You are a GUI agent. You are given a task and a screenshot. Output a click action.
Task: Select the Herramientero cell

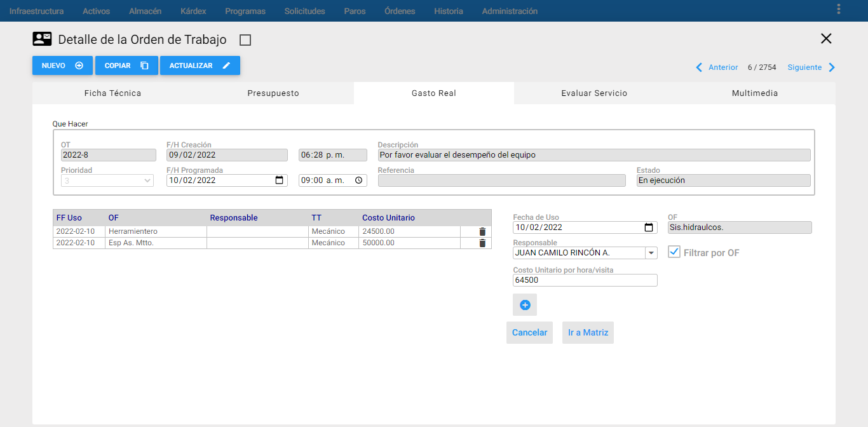[x=156, y=232]
